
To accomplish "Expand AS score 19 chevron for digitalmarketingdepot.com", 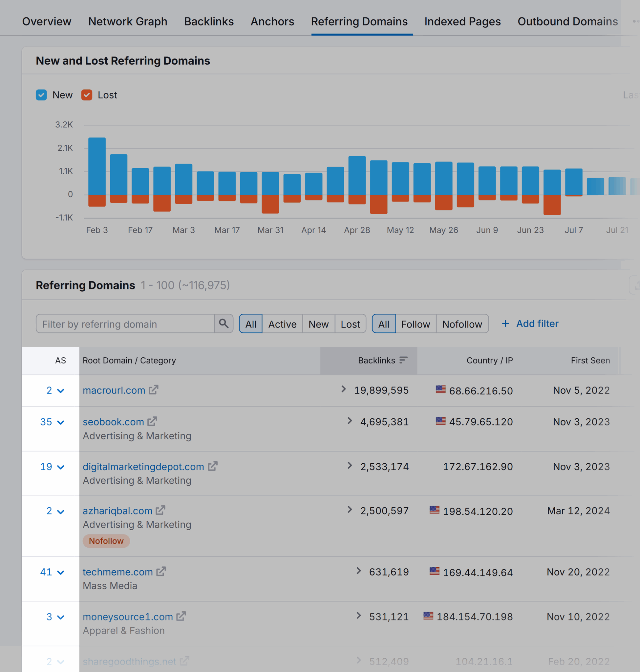I will point(61,467).
